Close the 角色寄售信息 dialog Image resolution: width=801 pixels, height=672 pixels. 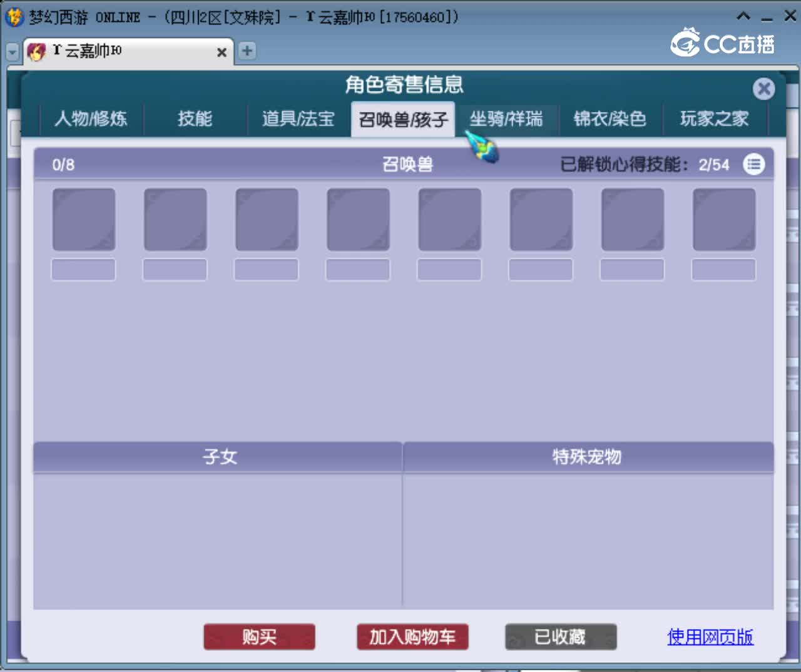point(763,89)
